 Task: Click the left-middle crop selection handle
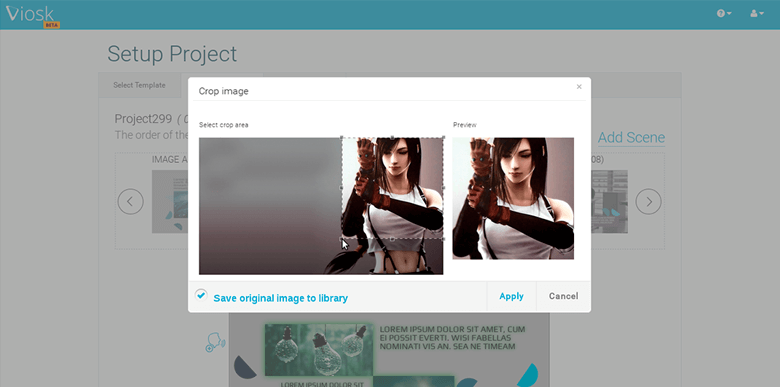pos(342,188)
